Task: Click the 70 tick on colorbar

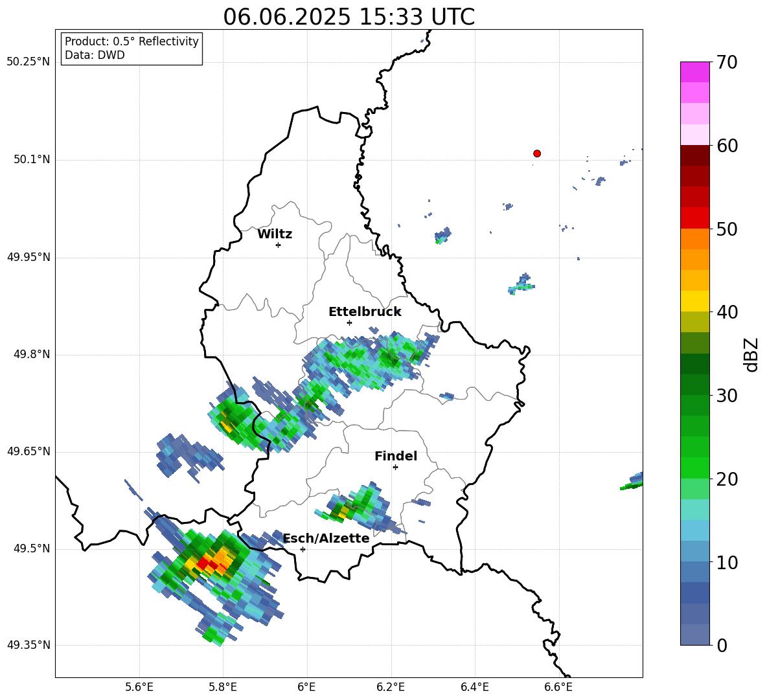Action: [727, 62]
